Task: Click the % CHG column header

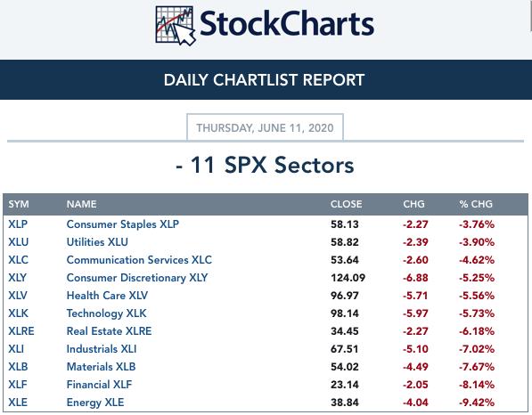Action: pos(476,204)
